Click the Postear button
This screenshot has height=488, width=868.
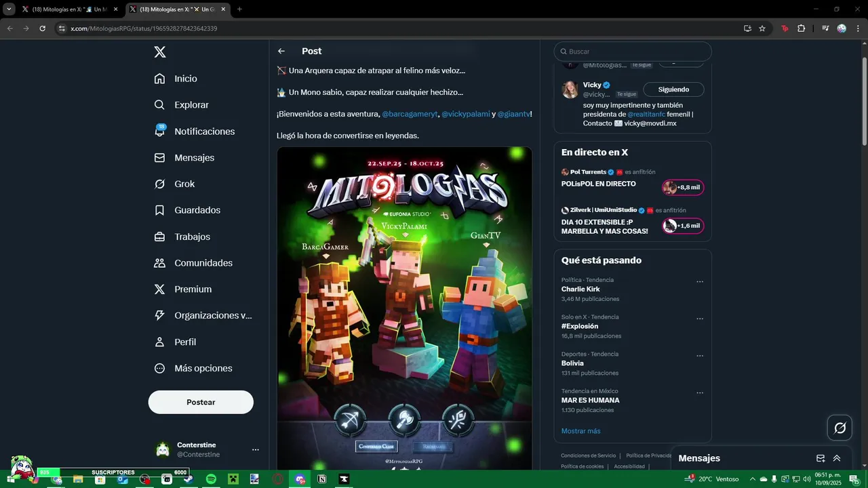(x=201, y=402)
